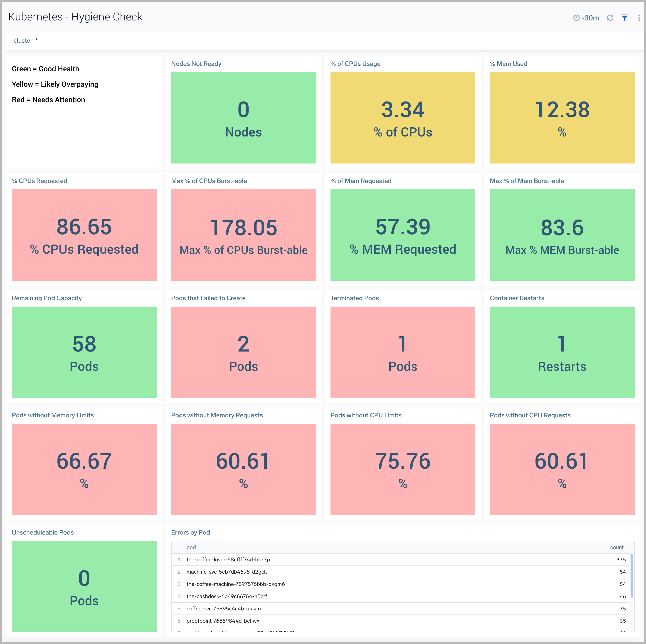Open the % Mem Used panel
This screenshot has width=646, height=644.
click(x=562, y=118)
